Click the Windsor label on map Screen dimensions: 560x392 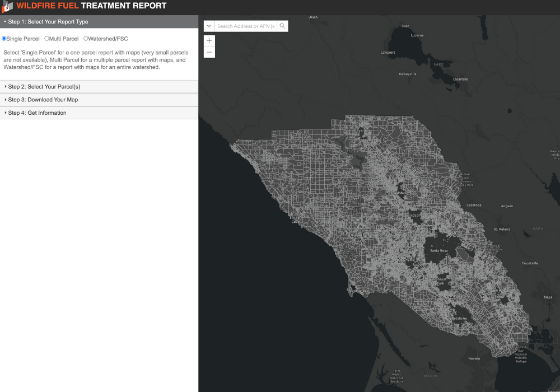pos(413,216)
